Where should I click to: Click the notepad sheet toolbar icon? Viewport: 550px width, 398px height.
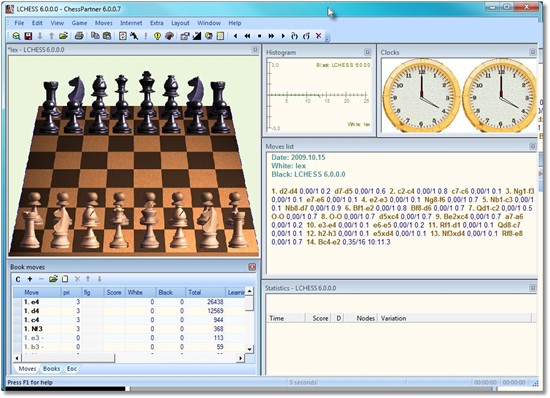pyautogui.click(x=220, y=36)
